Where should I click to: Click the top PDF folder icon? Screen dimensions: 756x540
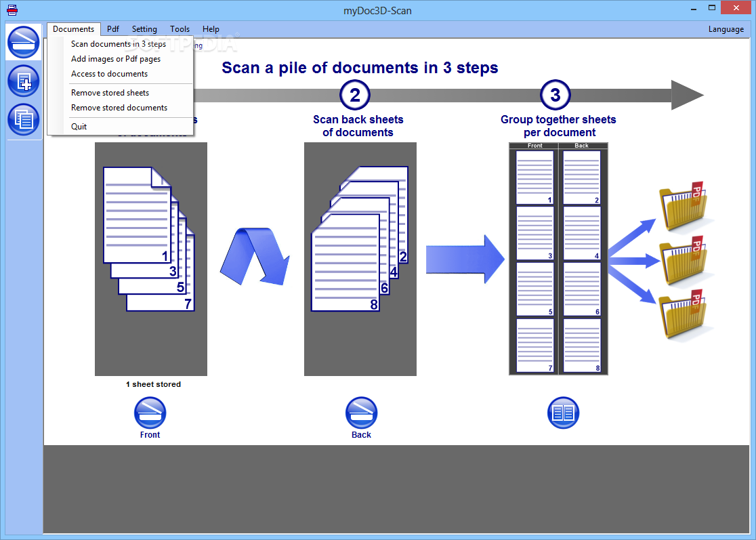(x=684, y=207)
